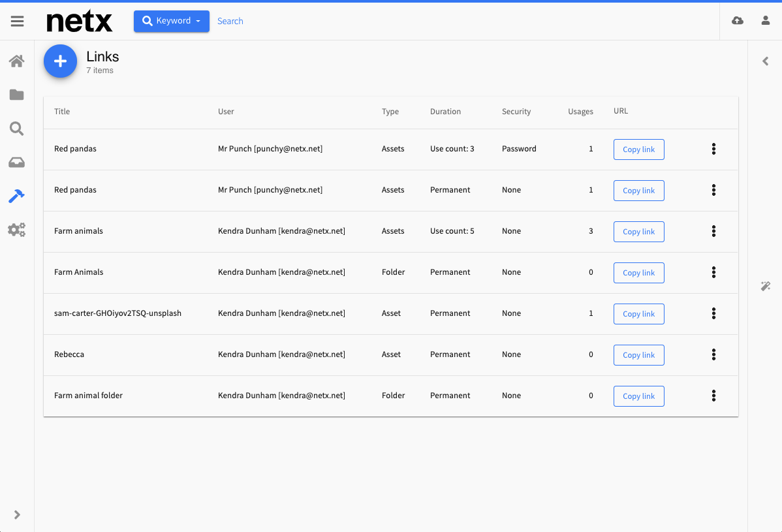Click the Security column header
This screenshot has width=782, height=532.
pyautogui.click(x=516, y=111)
